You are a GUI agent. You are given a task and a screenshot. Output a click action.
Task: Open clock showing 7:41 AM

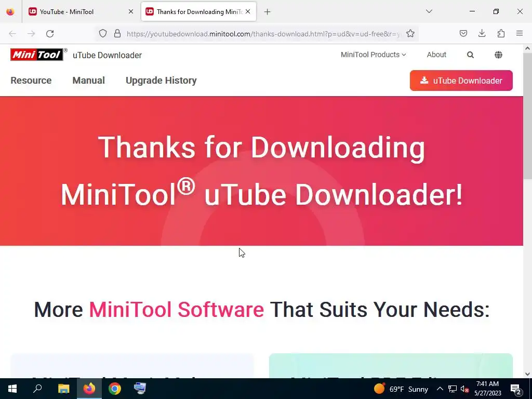click(487, 389)
